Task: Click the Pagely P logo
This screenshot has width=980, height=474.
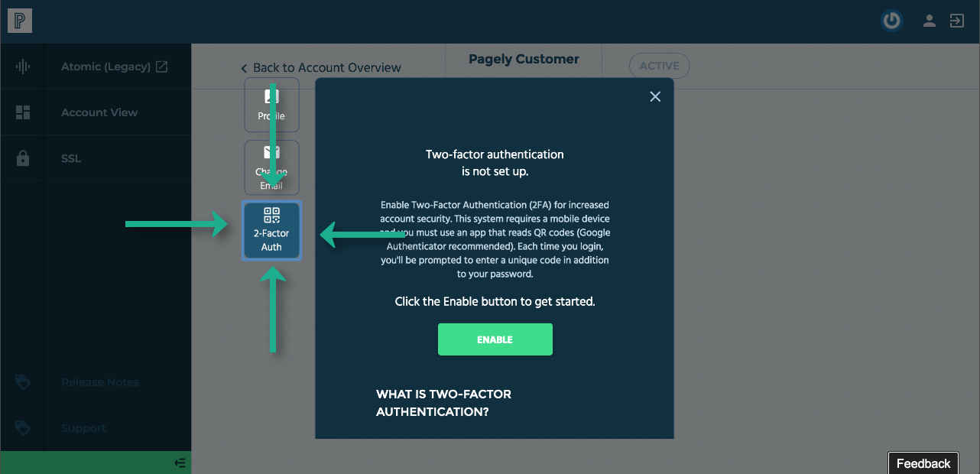Action: click(20, 21)
